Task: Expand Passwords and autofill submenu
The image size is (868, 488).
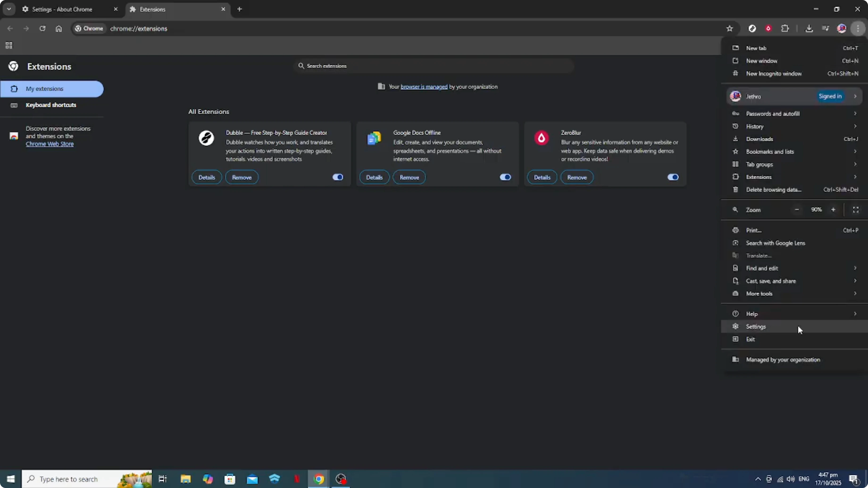Action: [795, 114]
